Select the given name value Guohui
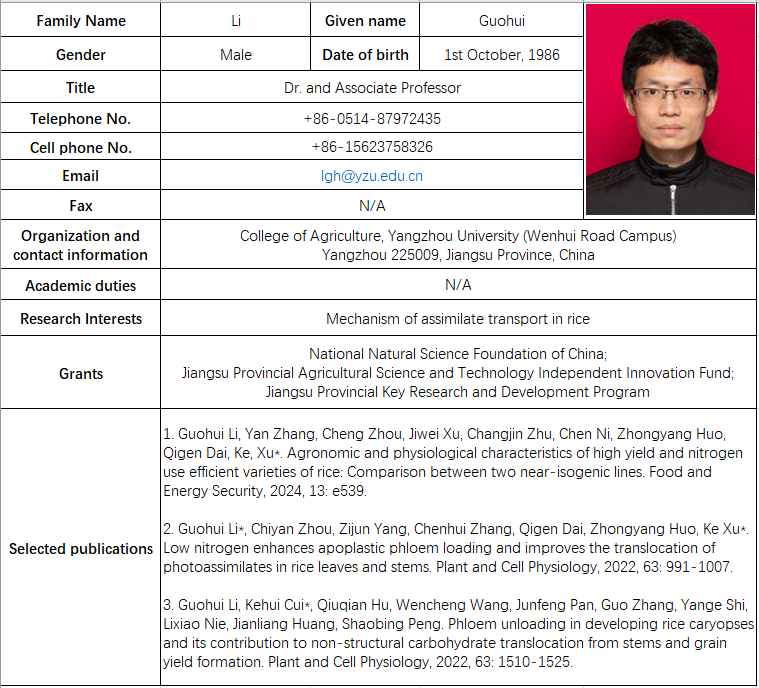 click(x=500, y=21)
